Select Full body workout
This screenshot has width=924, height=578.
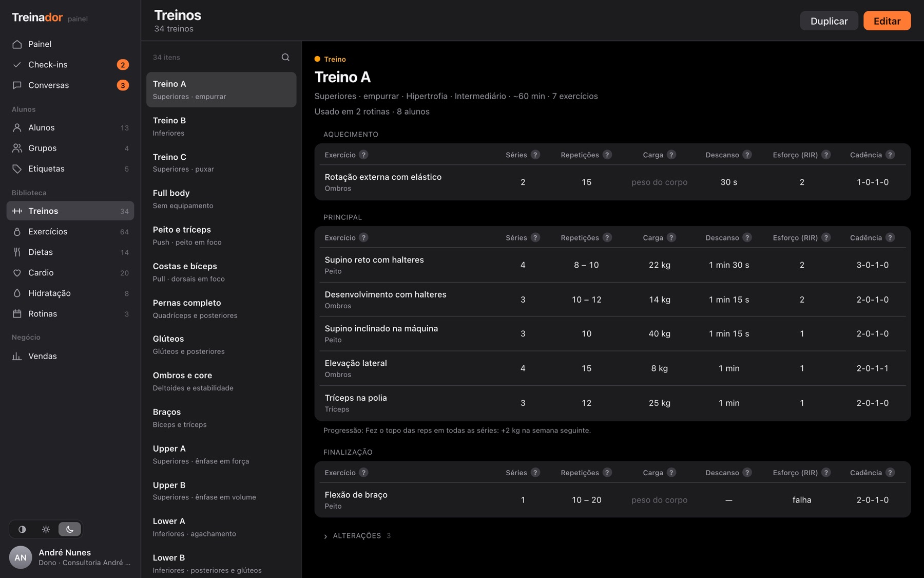pos(221,199)
